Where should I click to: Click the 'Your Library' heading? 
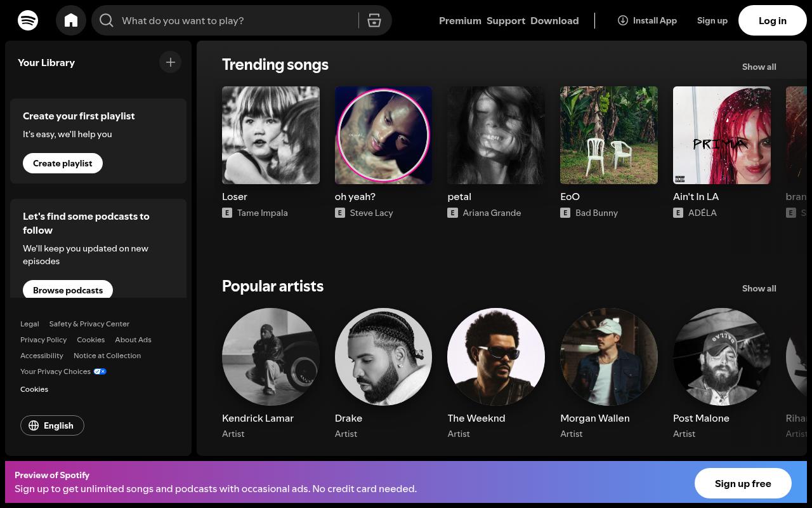(46, 62)
